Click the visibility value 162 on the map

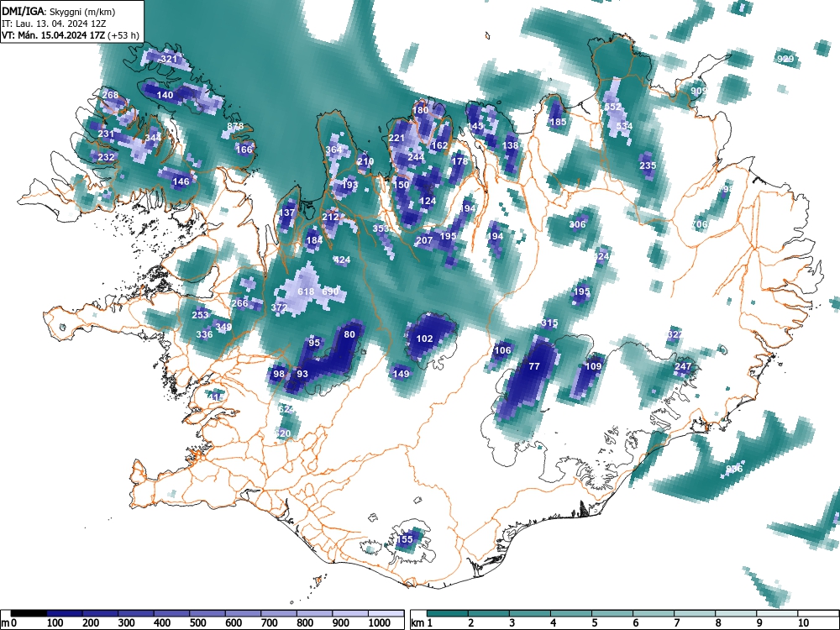[439, 145]
